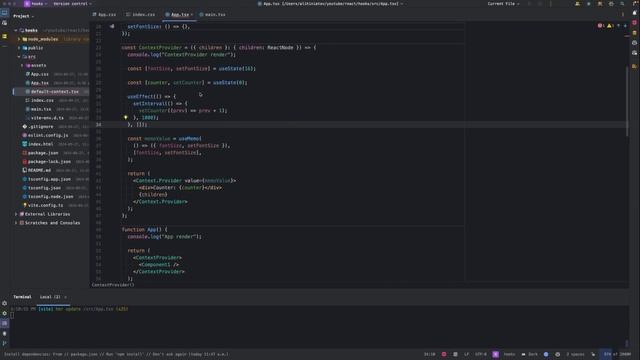Open the Commit tool window icon
Screen dimensions: 640x360
(x=4, y=23)
